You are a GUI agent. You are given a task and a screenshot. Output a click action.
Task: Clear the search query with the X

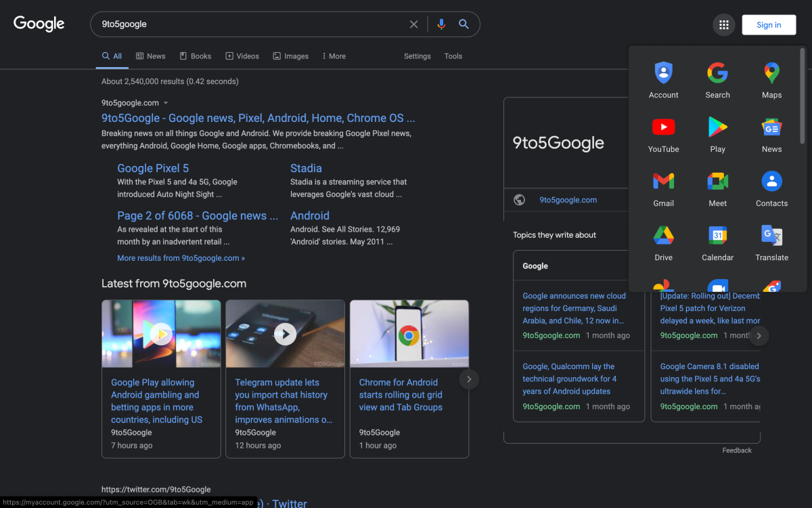pos(413,24)
